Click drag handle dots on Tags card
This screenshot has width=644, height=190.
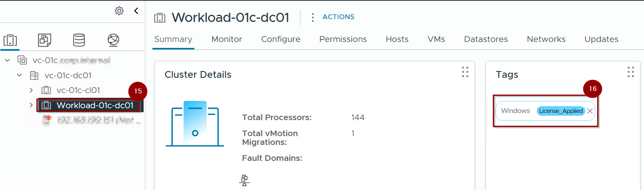pyautogui.click(x=630, y=72)
